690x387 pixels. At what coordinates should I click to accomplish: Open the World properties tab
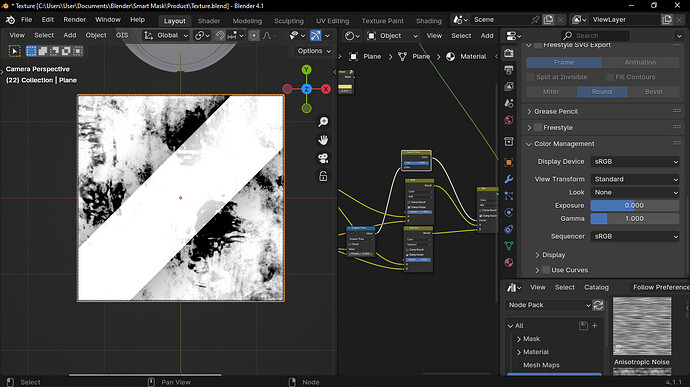(x=509, y=120)
